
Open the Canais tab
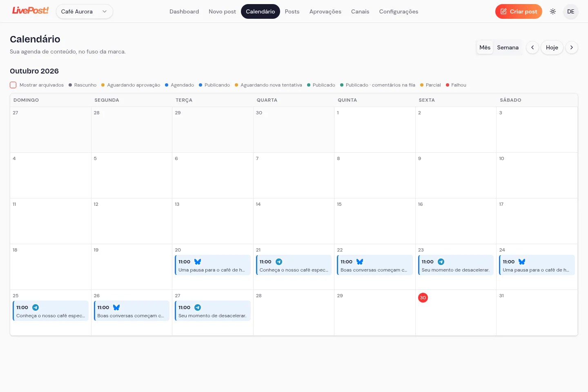click(x=360, y=11)
